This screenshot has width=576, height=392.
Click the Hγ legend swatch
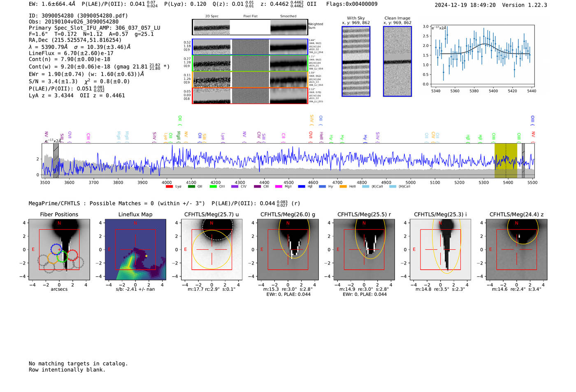(322, 187)
